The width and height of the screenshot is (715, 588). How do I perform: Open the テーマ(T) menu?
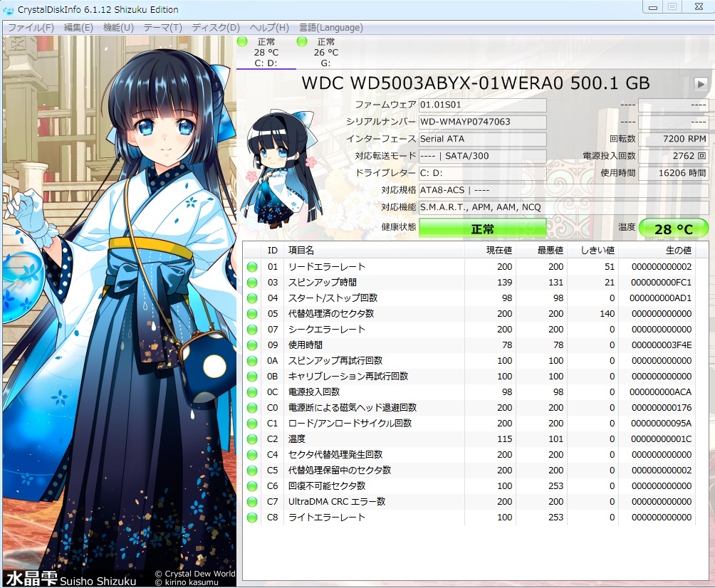point(163,27)
